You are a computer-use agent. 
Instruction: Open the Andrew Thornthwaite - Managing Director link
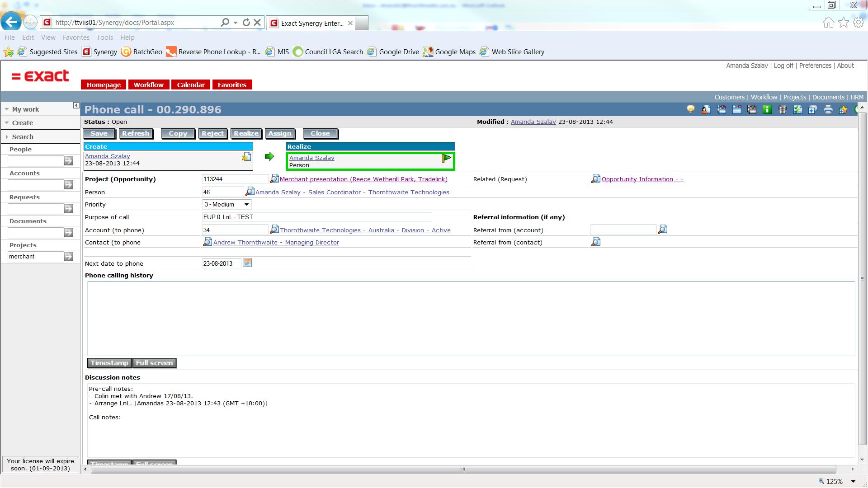276,242
